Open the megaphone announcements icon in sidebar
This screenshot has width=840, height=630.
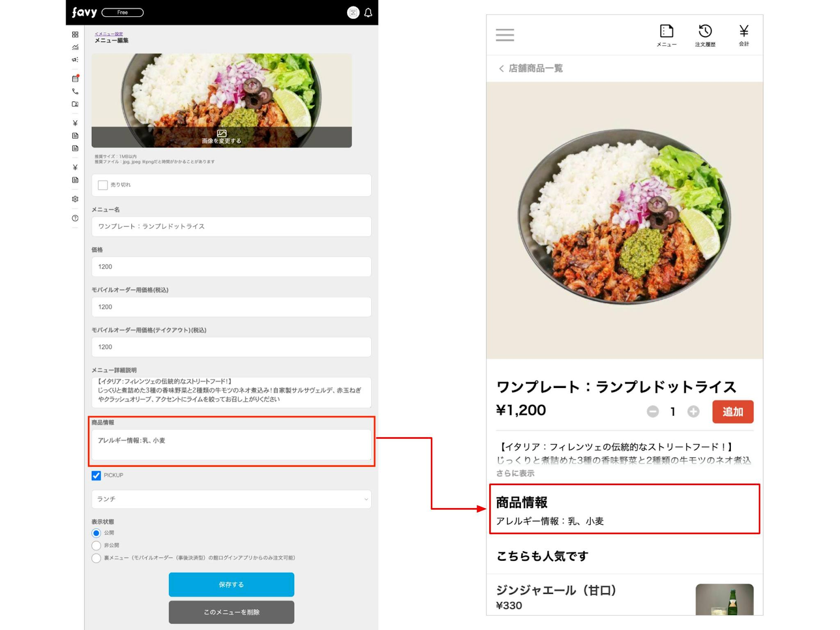pyautogui.click(x=75, y=60)
